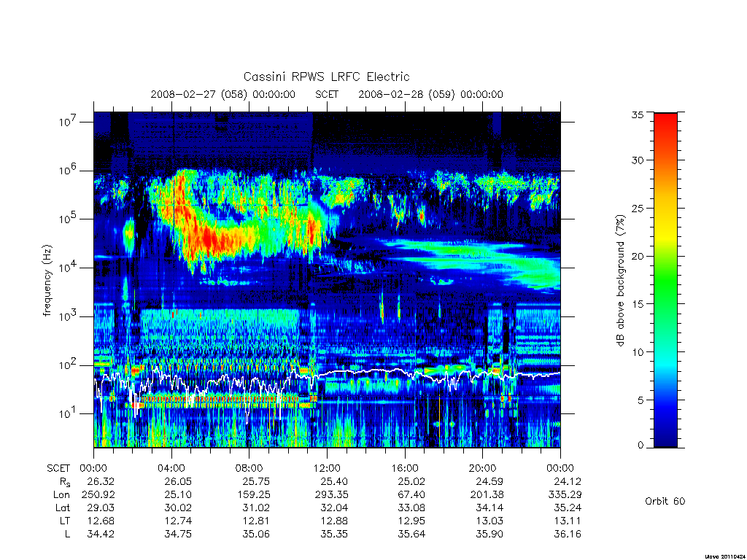Click the Orbit 60 label
This screenshot has height=560, width=747.
click(665, 501)
